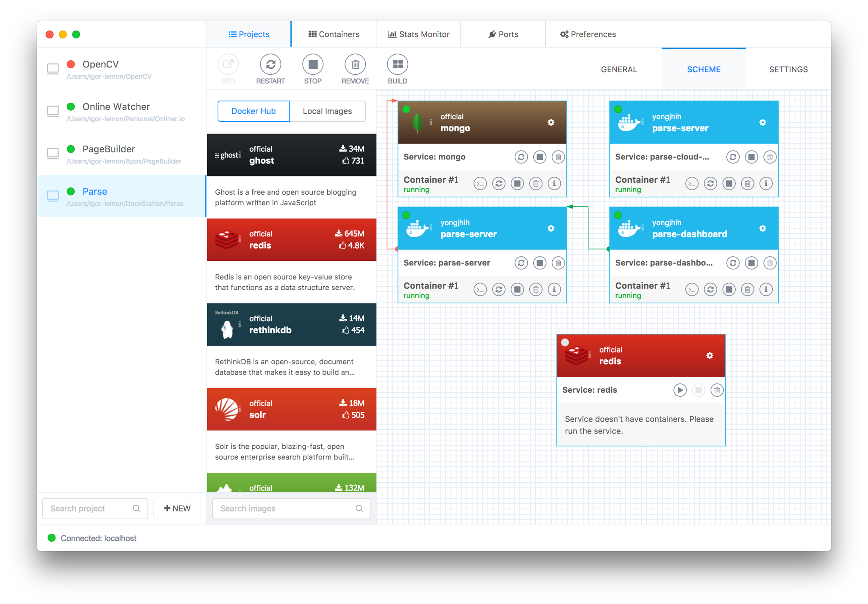Click the BUILD project toolbar icon
Viewport: 868px width, 604px height.
click(398, 65)
